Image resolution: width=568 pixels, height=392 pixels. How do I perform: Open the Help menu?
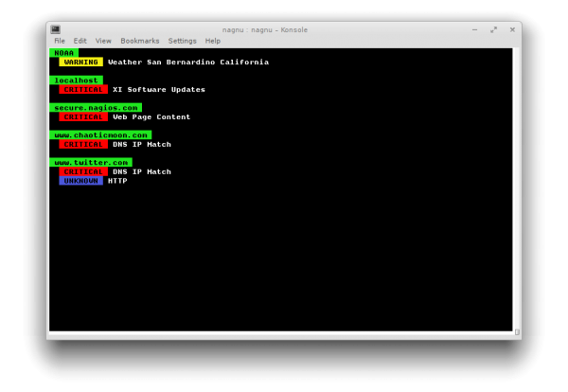click(213, 41)
